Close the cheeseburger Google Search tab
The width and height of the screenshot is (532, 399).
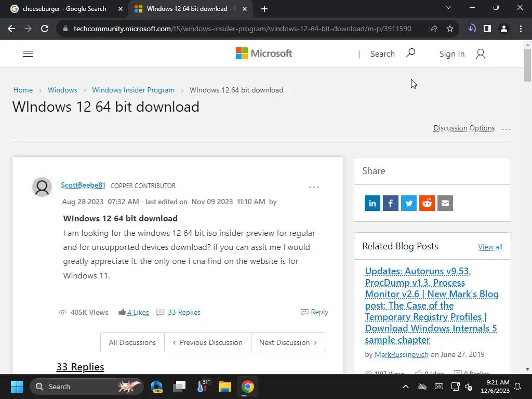coord(121,9)
